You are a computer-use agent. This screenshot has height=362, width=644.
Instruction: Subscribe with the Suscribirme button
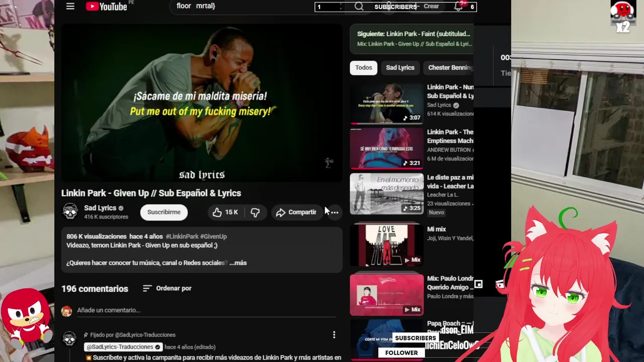point(164,212)
